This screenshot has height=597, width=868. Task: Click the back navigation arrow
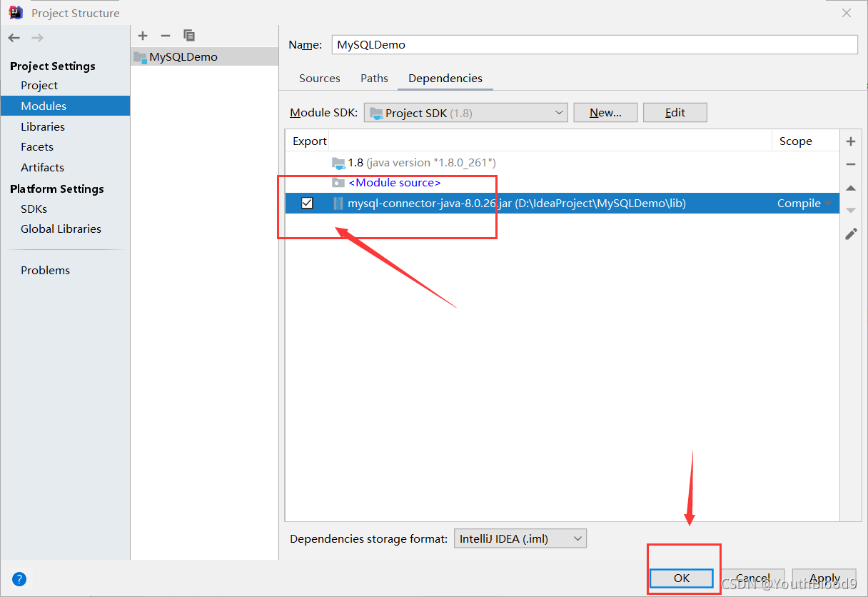click(x=14, y=38)
